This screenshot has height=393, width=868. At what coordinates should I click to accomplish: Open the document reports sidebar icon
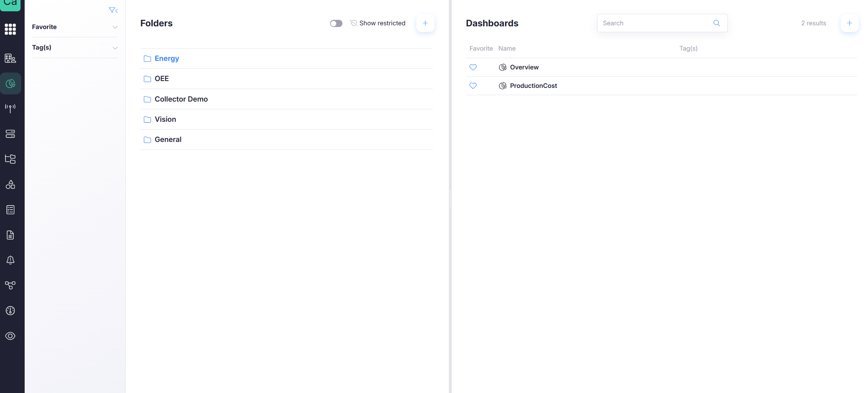(10, 235)
